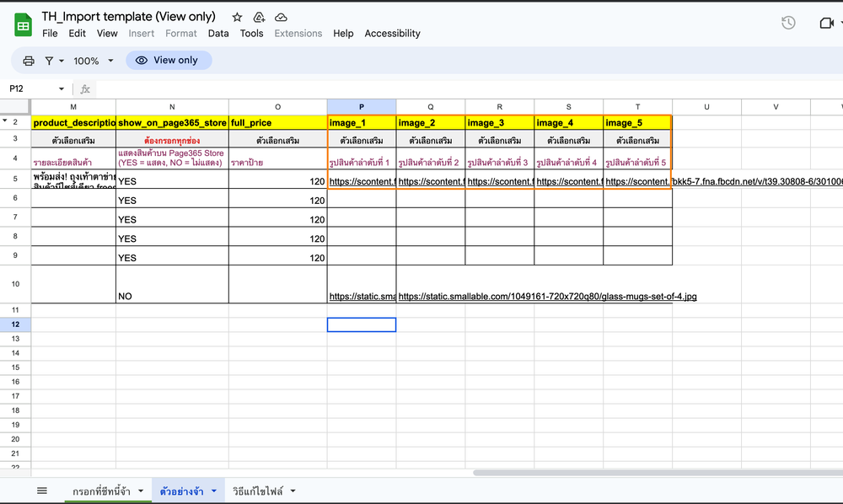Open the image_5 scontent link in row 5
Image resolution: width=843 pixels, height=504 pixels.
(x=724, y=181)
